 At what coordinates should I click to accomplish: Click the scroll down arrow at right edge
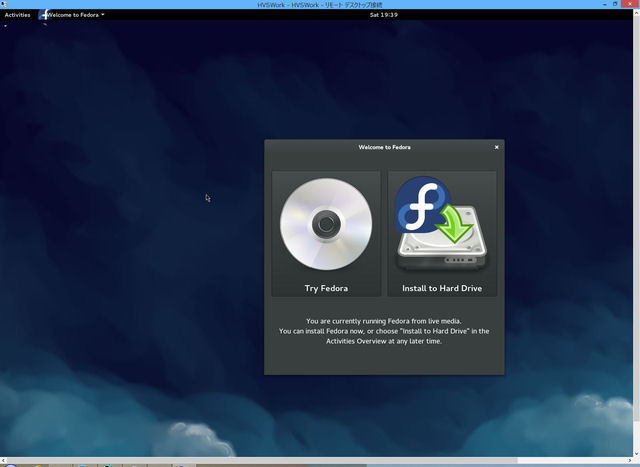636,454
